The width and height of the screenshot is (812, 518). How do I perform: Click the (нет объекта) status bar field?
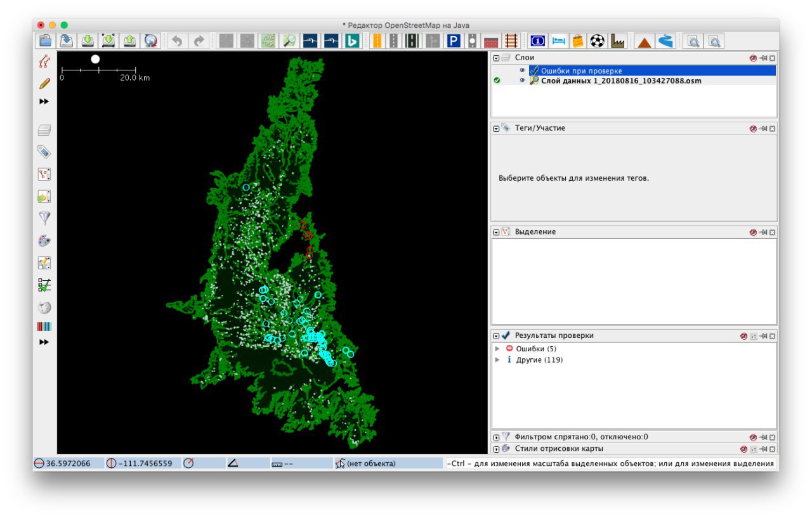tap(389, 463)
